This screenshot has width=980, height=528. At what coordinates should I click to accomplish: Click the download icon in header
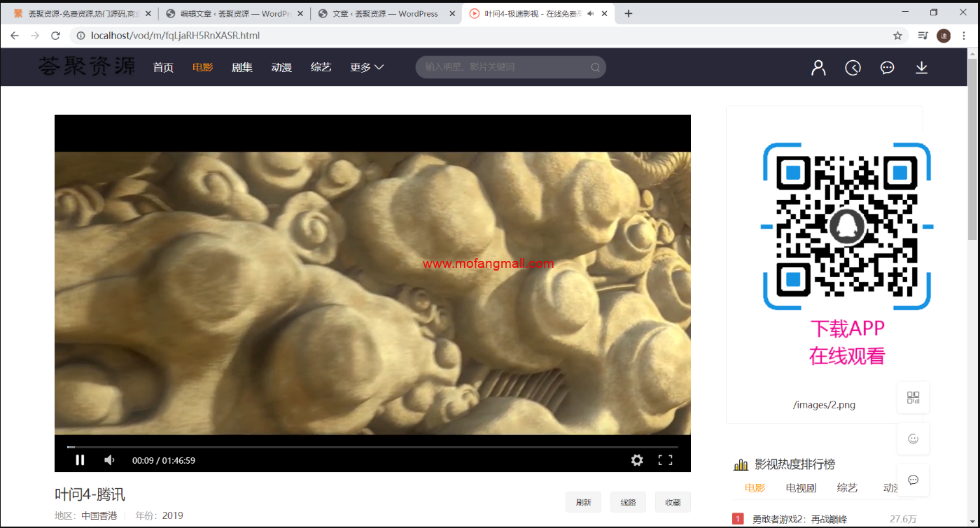tap(922, 67)
